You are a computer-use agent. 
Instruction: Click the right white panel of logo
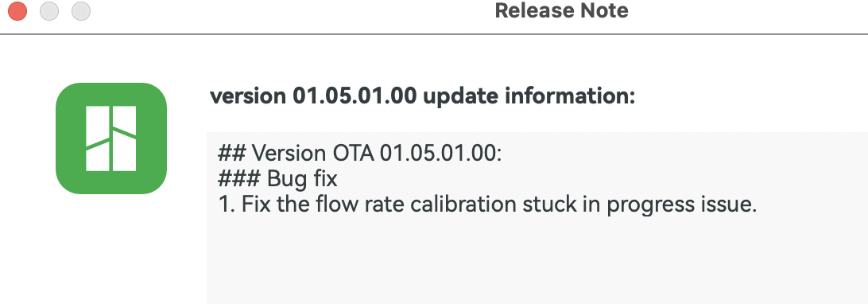click(125, 138)
